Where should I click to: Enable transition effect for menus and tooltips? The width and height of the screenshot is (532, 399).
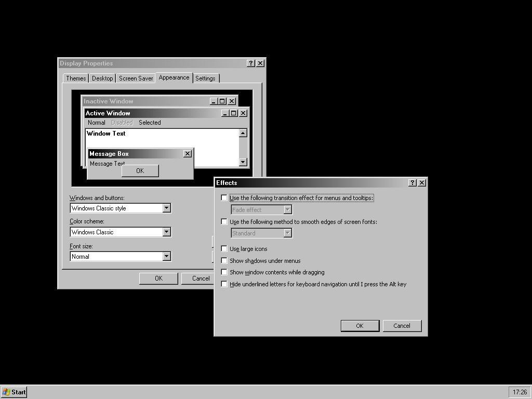(x=224, y=198)
